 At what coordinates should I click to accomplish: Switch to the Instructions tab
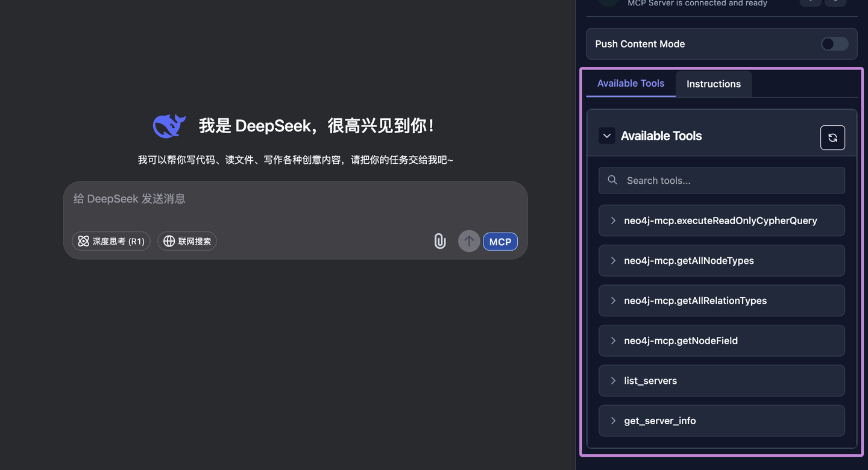(x=714, y=84)
